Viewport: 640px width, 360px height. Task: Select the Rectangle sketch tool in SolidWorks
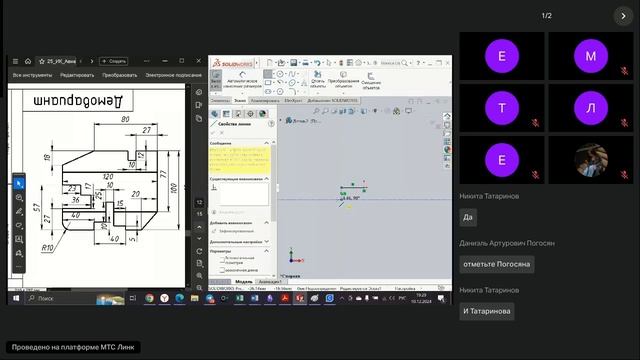tap(268, 83)
